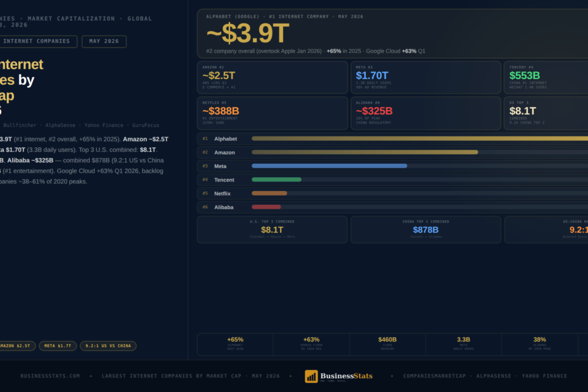Click the MAY 2026 tag
This screenshot has height=392, width=588.
click(104, 41)
